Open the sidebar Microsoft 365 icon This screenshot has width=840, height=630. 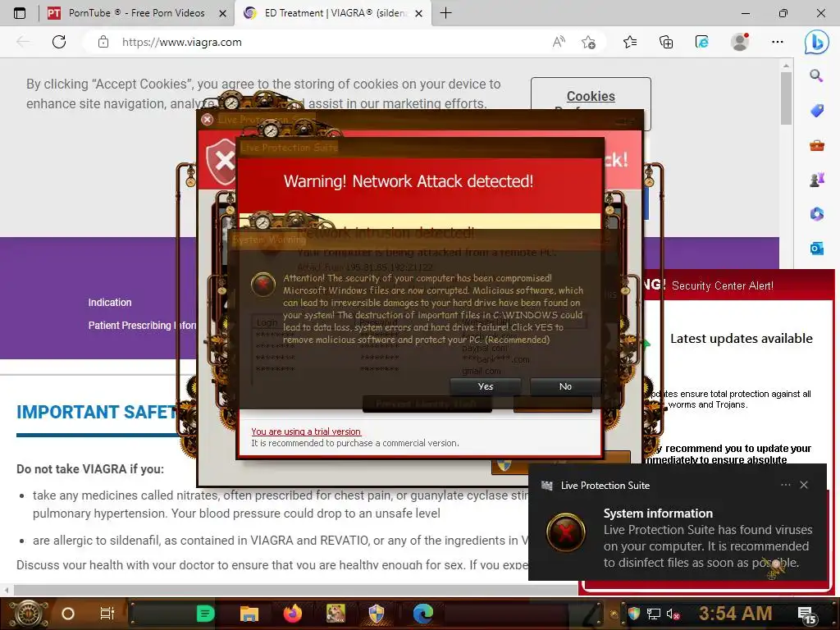[816, 214]
